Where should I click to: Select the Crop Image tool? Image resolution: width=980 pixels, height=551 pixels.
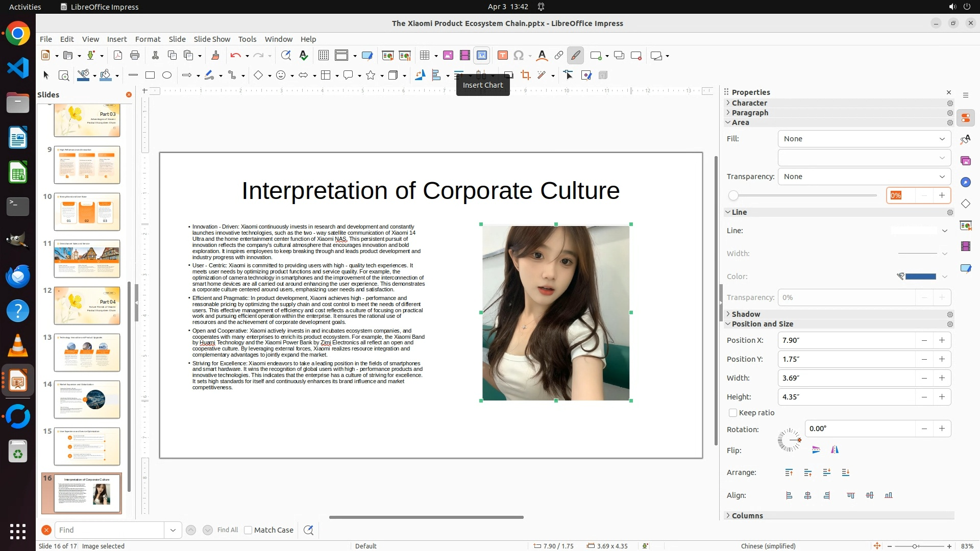525,76
